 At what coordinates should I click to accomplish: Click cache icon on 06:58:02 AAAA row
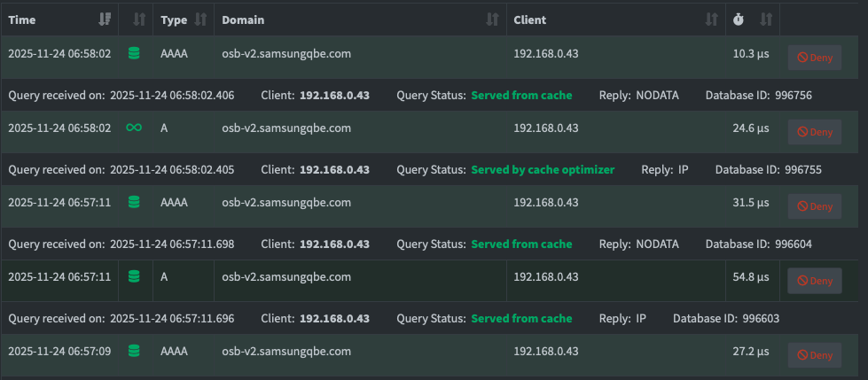click(x=134, y=54)
